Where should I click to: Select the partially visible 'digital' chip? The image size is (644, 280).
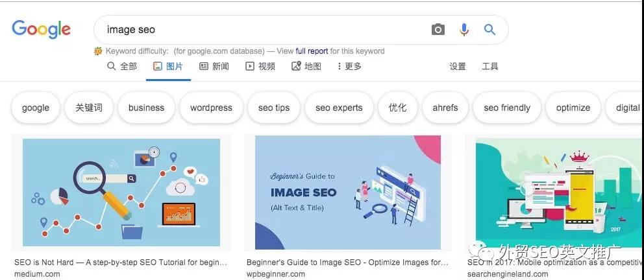click(625, 108)
